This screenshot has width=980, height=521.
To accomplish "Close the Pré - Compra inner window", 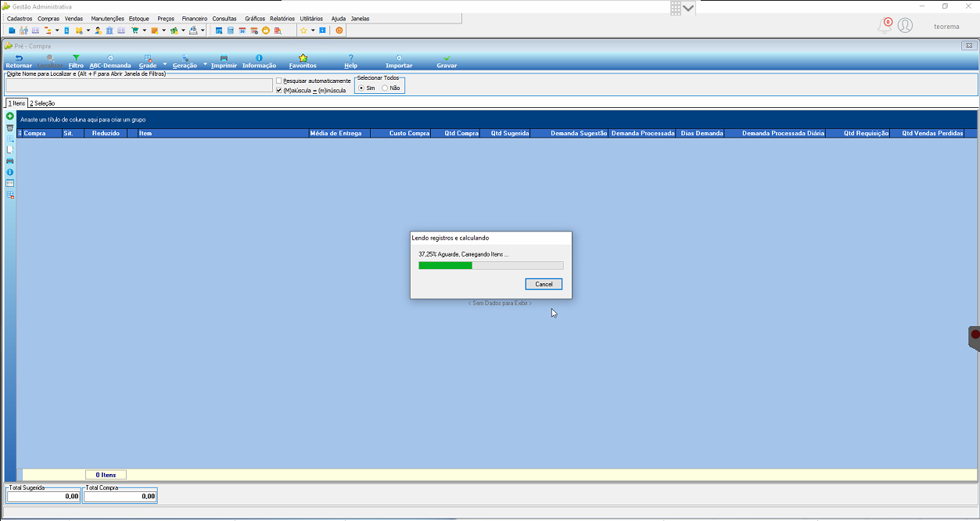I will click(x=967, y=45).
